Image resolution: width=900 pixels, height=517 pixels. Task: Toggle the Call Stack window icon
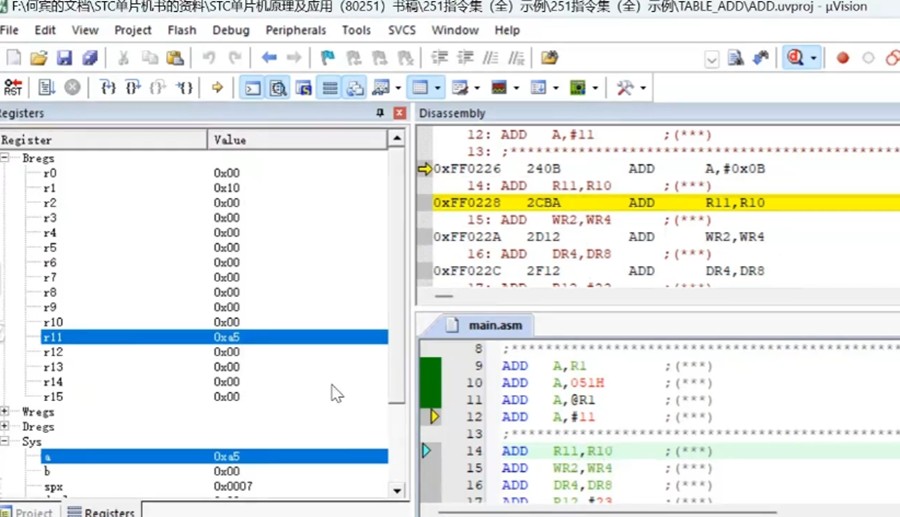point(355,88)
